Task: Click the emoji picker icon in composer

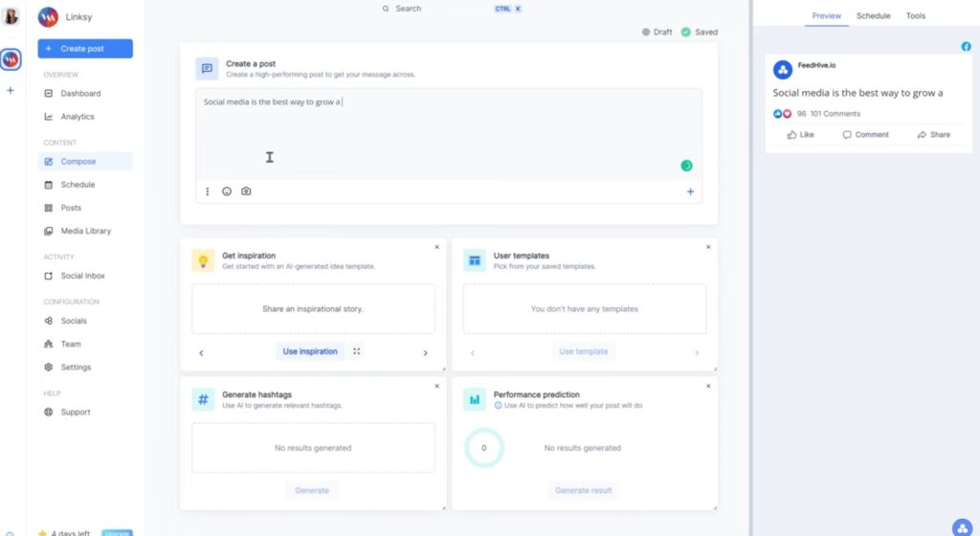Action: click(x=227, y=191)
